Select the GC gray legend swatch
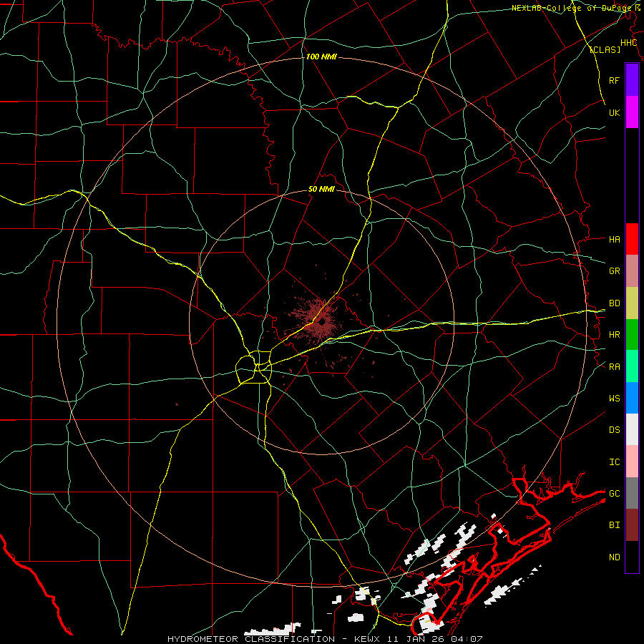Viewport: 644px width, 644px height. tap(632, 493)
